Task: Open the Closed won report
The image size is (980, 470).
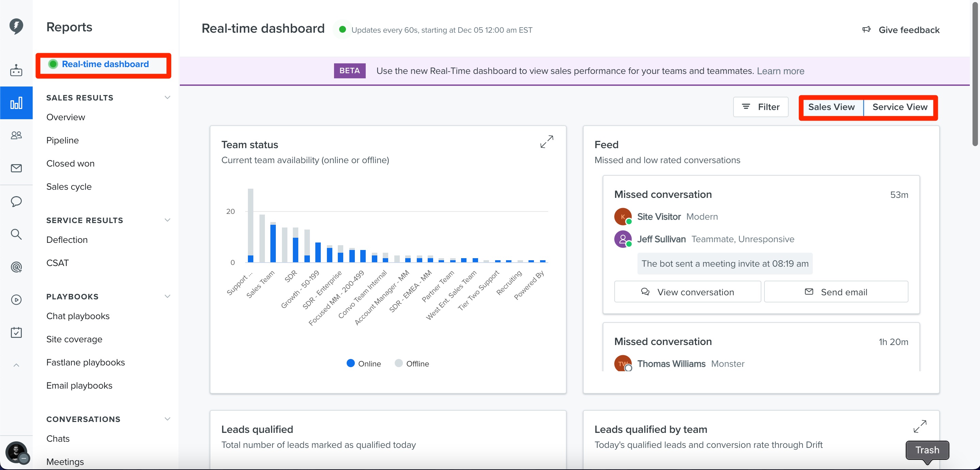Action: pos(70,163)
